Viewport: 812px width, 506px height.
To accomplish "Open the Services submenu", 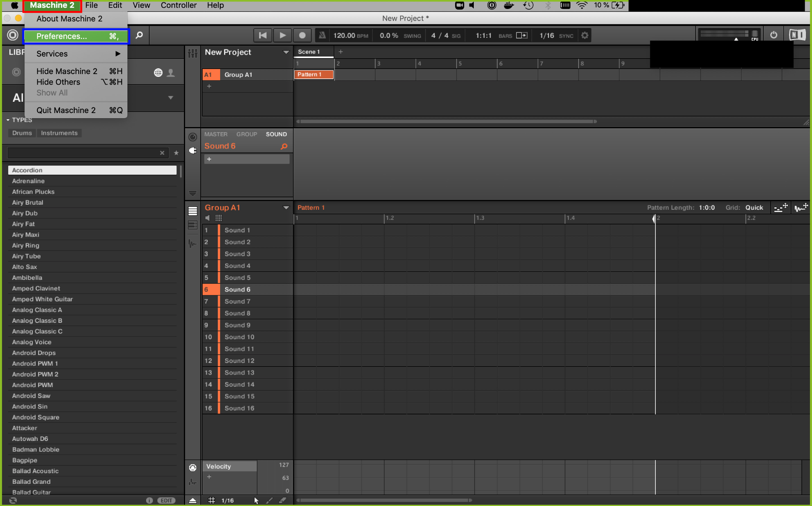I will point(76,54).
